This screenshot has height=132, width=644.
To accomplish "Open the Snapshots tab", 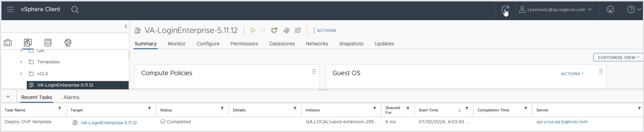I will [351, 44].
